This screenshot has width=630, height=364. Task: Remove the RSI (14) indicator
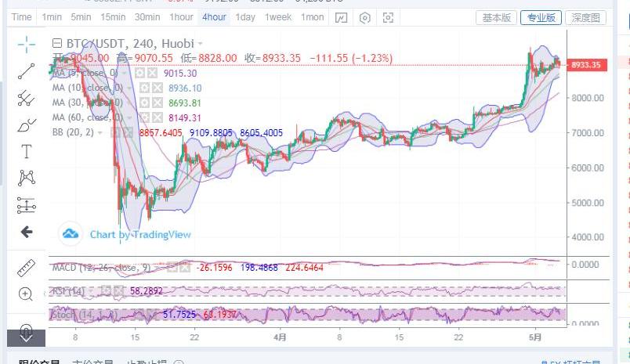pyautogui.click(x=118, y=290)
